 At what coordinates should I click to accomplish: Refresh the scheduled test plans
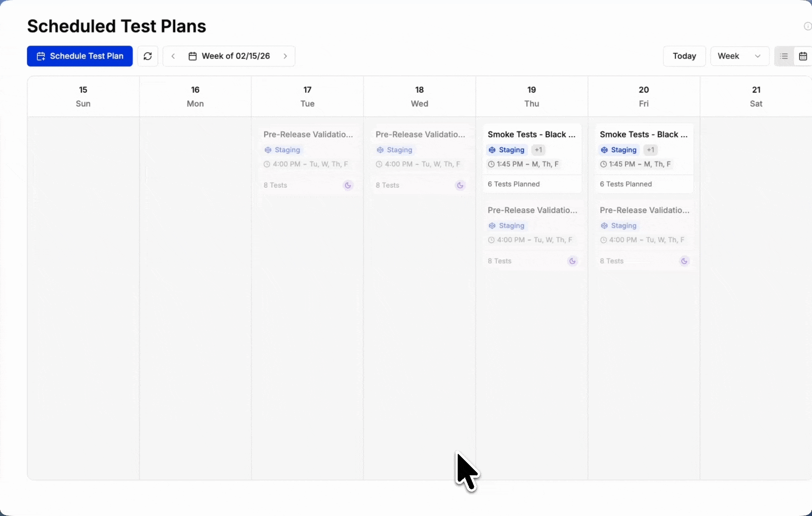click(148, 56)
